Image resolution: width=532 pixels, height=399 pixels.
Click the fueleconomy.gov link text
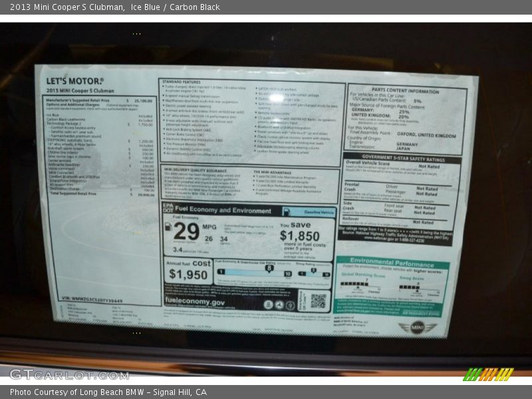coord(195,301)
